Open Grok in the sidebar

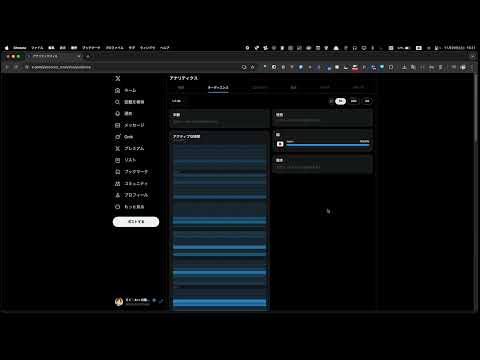coord(124,137)
